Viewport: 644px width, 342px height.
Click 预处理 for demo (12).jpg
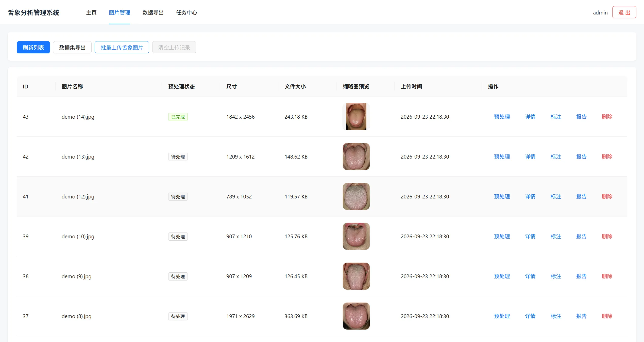(x=502, y=196)
